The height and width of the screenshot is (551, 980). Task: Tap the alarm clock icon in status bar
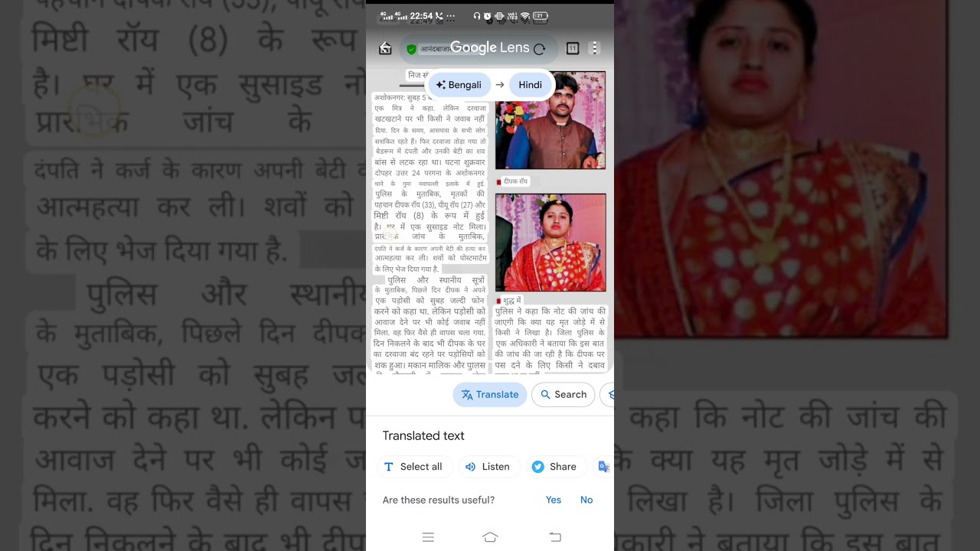tap(488, 16)
